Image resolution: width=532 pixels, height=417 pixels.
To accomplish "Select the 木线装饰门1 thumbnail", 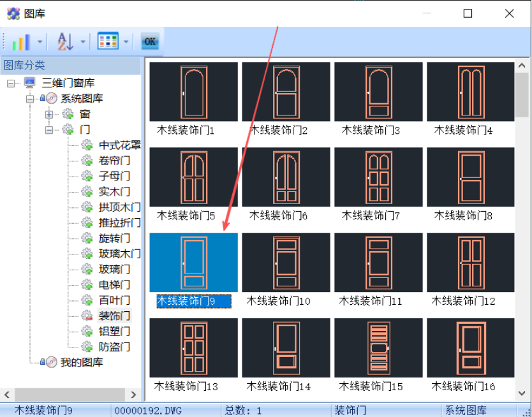I will coord(193,91).
